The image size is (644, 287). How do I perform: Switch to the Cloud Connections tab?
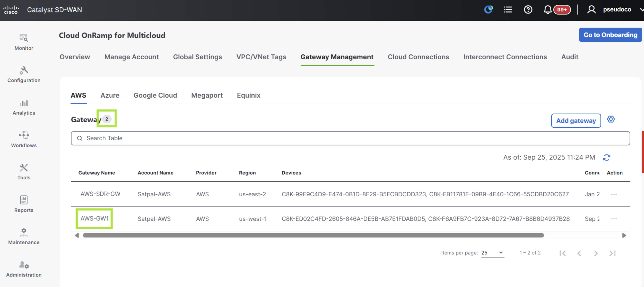click(418, 57)
